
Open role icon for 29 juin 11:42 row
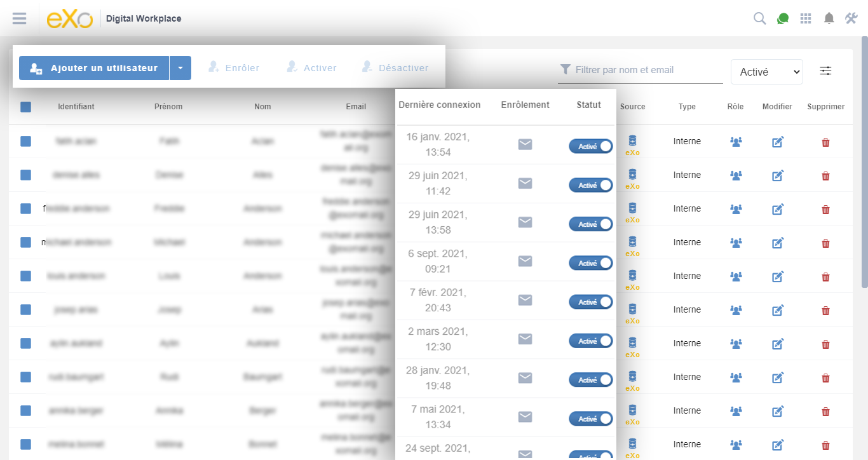click(x=736, y=175)
